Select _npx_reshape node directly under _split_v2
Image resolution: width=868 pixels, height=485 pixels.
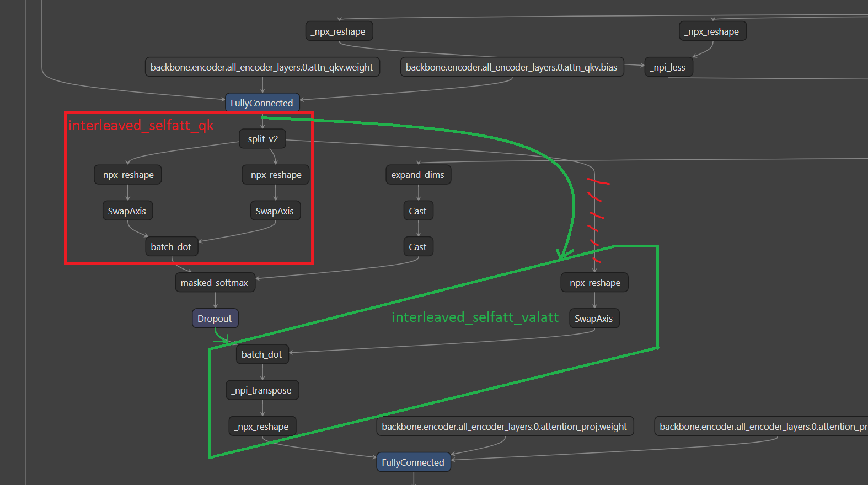tap(276, 175)
